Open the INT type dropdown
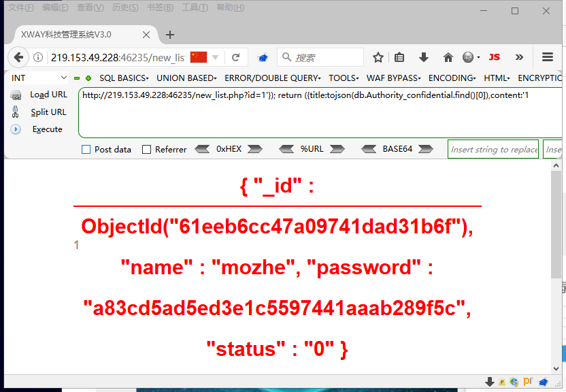The image size is (566, 392). (x=39, y=78)
